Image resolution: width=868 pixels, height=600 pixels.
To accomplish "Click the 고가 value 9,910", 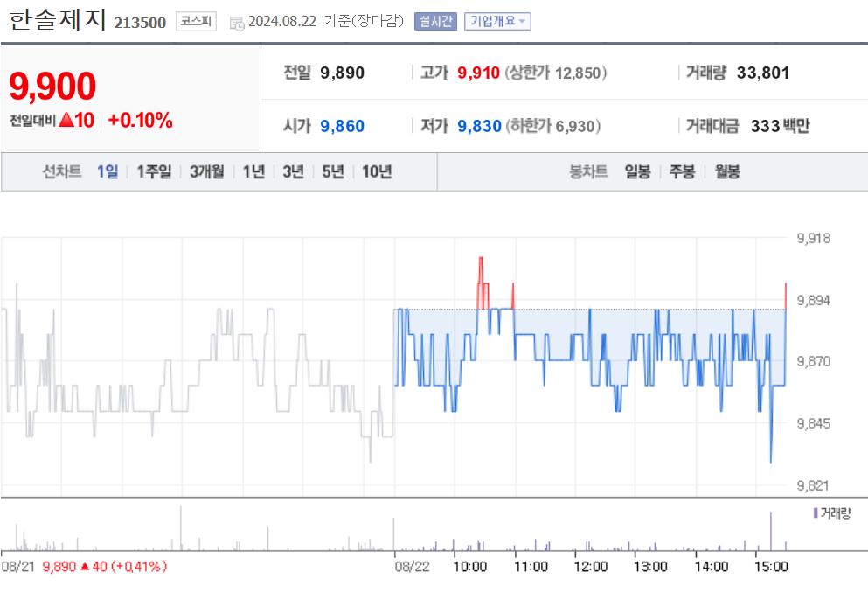I will [479, 73].
